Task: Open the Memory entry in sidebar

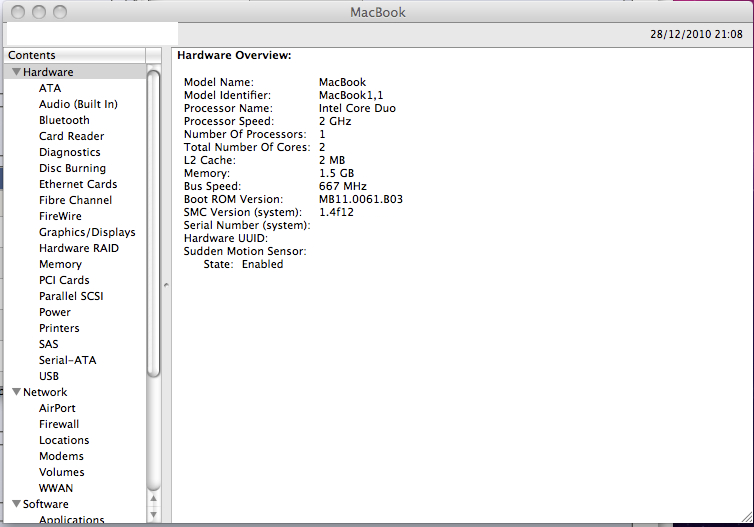Action: click(61, 264)
